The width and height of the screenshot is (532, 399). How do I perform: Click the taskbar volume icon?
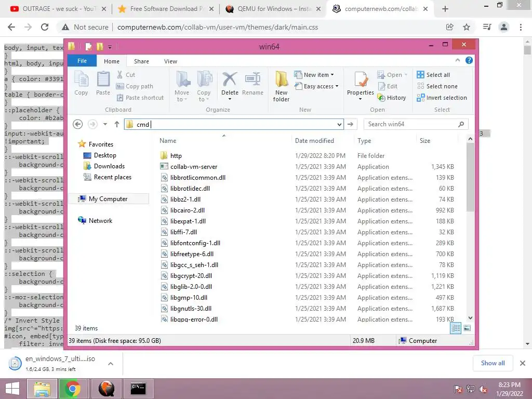pyautogui.click(x=483, y=389)
